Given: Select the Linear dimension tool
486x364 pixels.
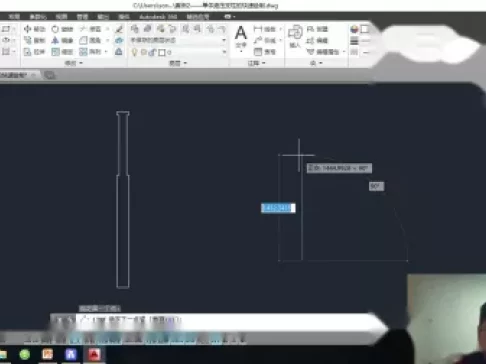Looking at the screenshot, I should 265,29.
